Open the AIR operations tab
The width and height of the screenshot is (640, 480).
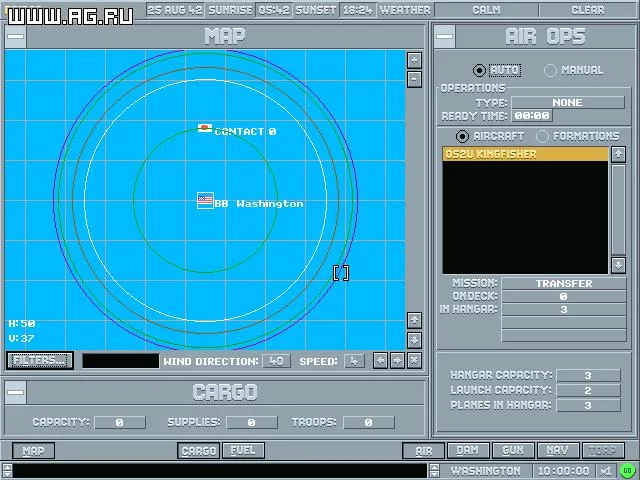(424, 451)
